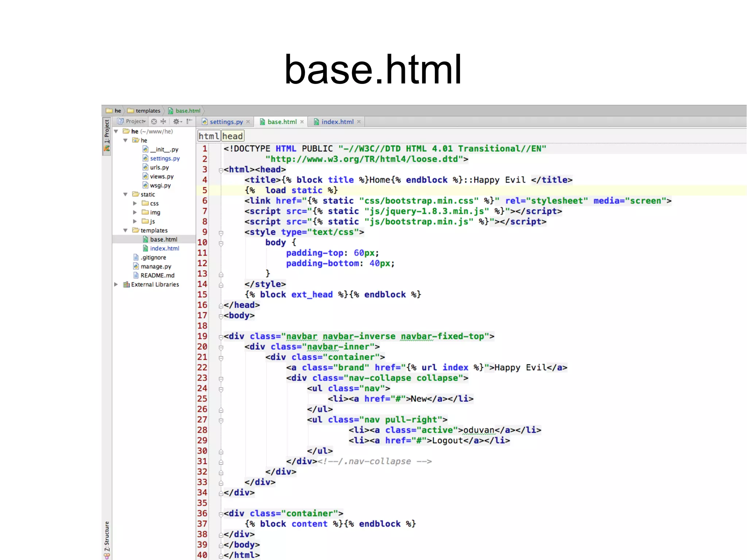Select views.py in the project tree
Screen dimensions: 747x560
tap(162, 177)
